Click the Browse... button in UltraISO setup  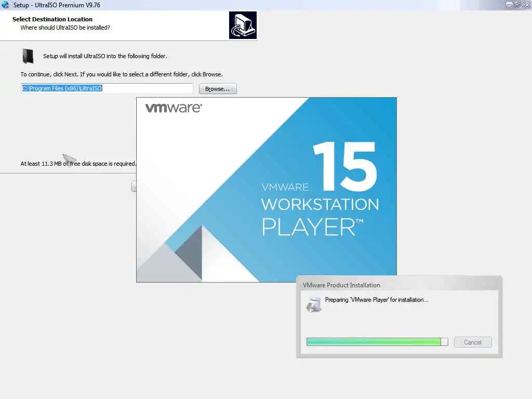tap(218, 89)
